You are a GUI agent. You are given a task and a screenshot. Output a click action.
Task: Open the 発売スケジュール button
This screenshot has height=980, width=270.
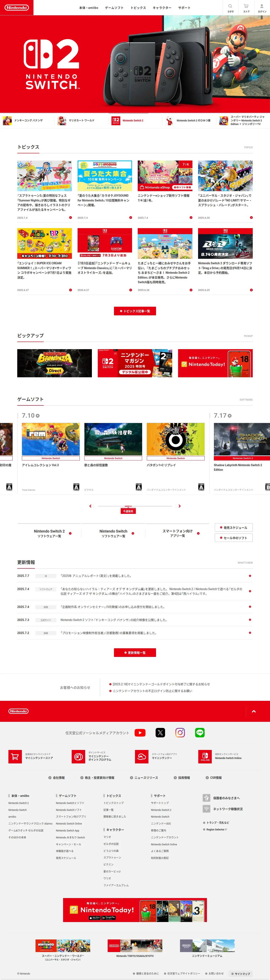pyautogui.click(x=233, y=527)
